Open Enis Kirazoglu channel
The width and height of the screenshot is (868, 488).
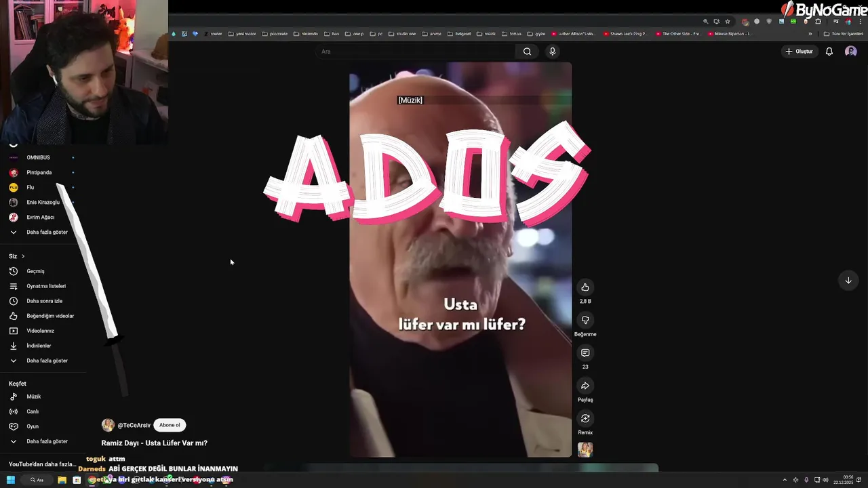click(43, 202)
